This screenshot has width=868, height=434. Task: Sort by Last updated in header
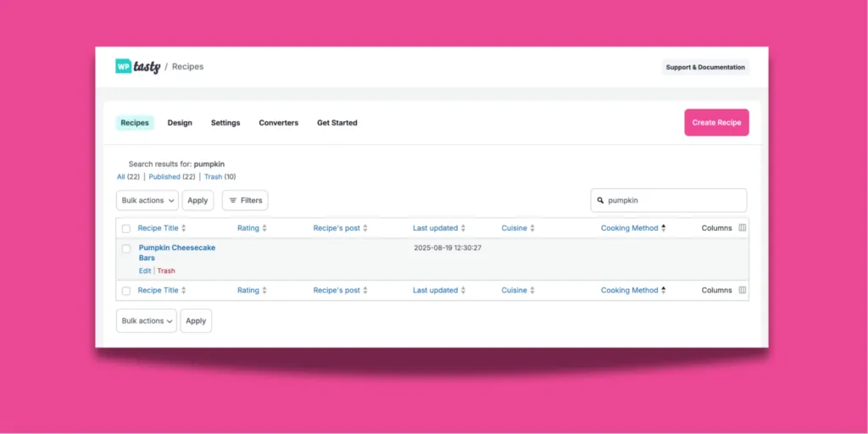pos(435,228)
